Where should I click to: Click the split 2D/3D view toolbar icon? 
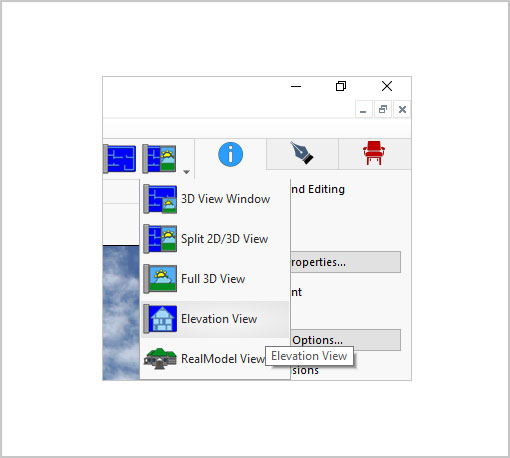click(159, 159)
